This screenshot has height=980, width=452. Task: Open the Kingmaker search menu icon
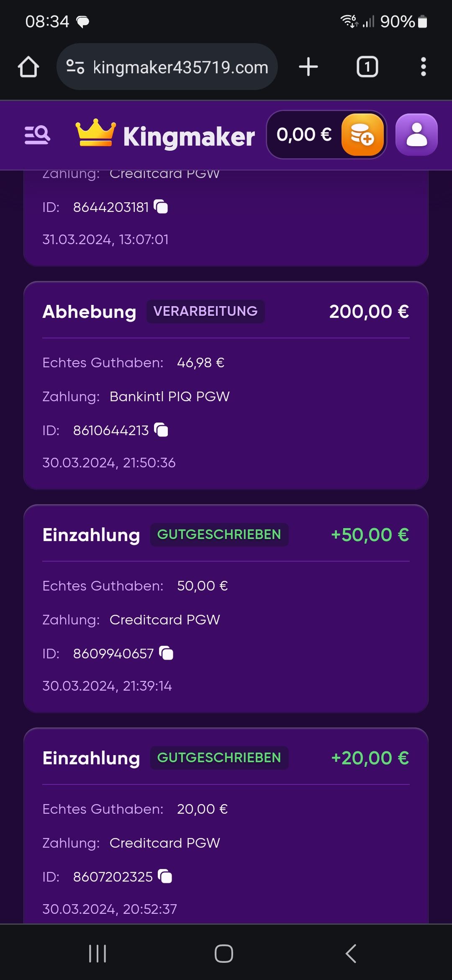point(38,135)
